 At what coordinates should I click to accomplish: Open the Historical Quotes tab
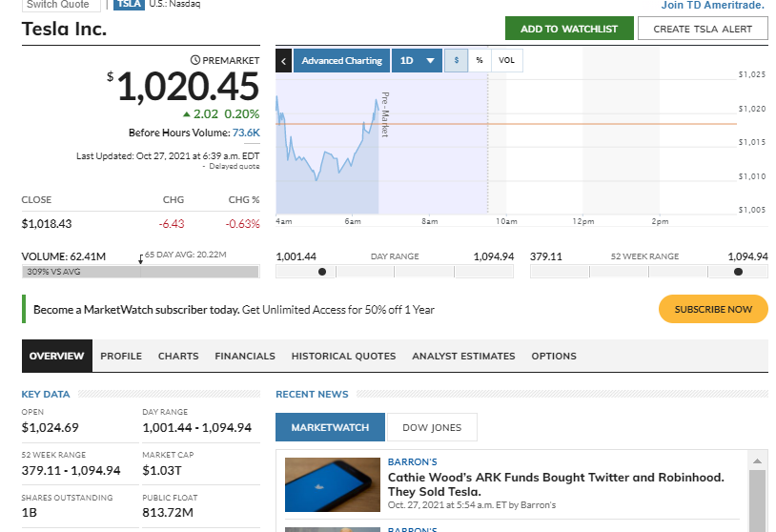[x=343, y=357]
